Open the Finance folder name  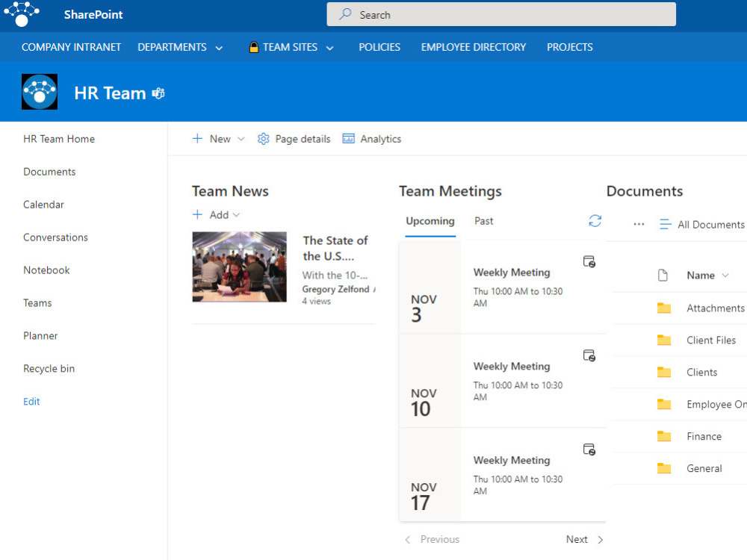(704, 436)
